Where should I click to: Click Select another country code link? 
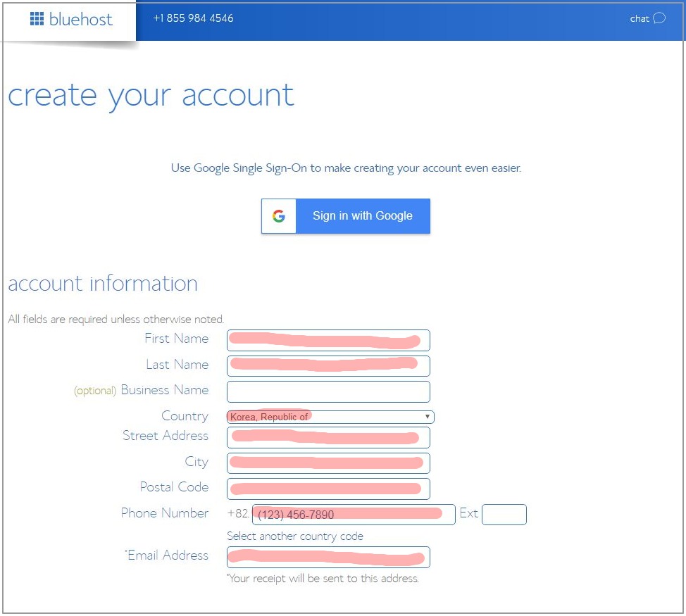point(294,536)
